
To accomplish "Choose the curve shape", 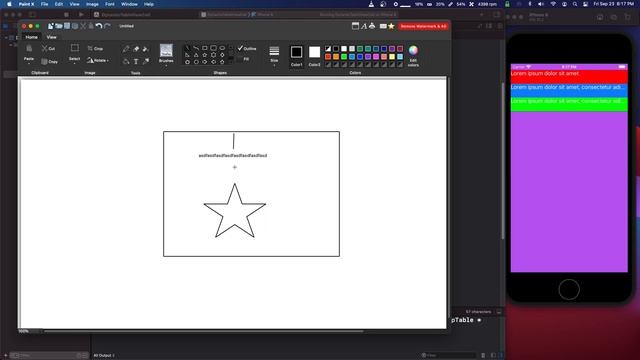I will [x=196, y=48].
